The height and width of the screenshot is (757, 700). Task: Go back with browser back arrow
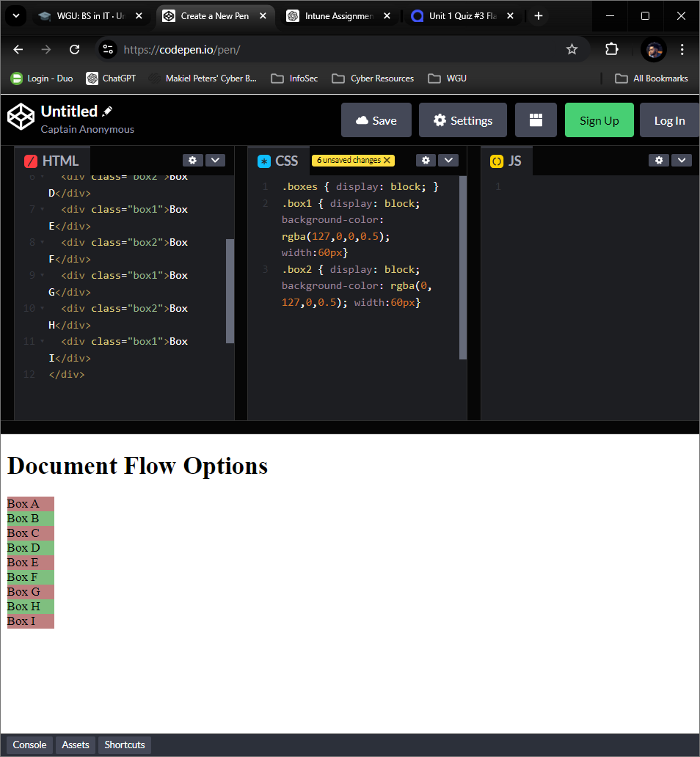click(x=18, y=49)
